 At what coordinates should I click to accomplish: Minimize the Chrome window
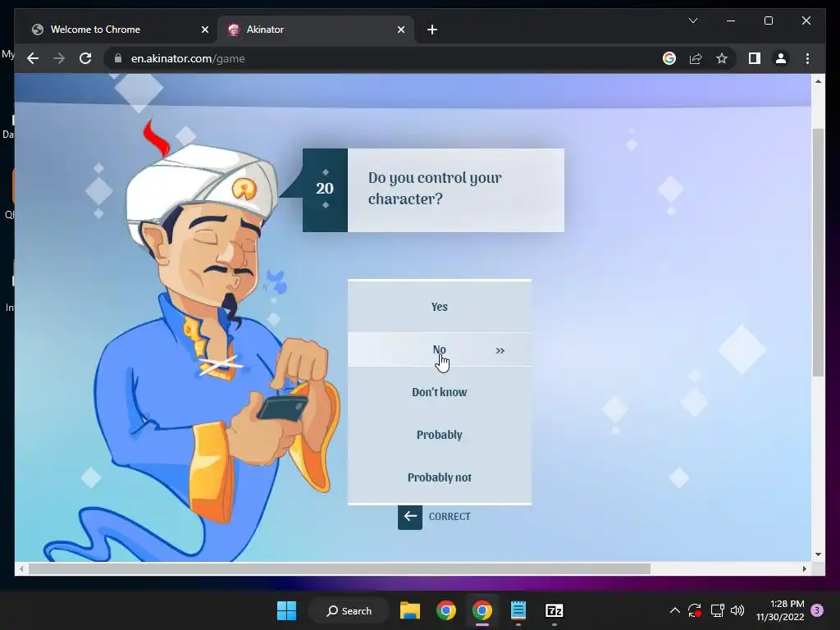coord(731,21)
